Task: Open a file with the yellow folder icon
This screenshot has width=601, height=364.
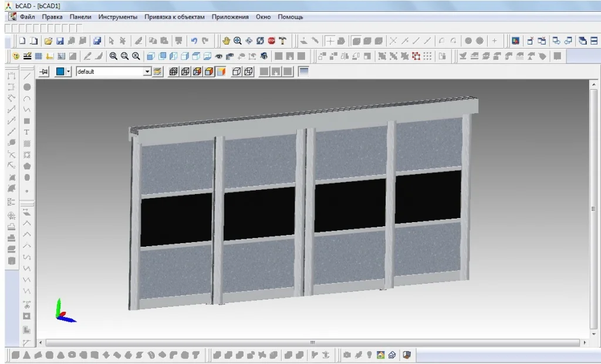Action: (48, 40)
